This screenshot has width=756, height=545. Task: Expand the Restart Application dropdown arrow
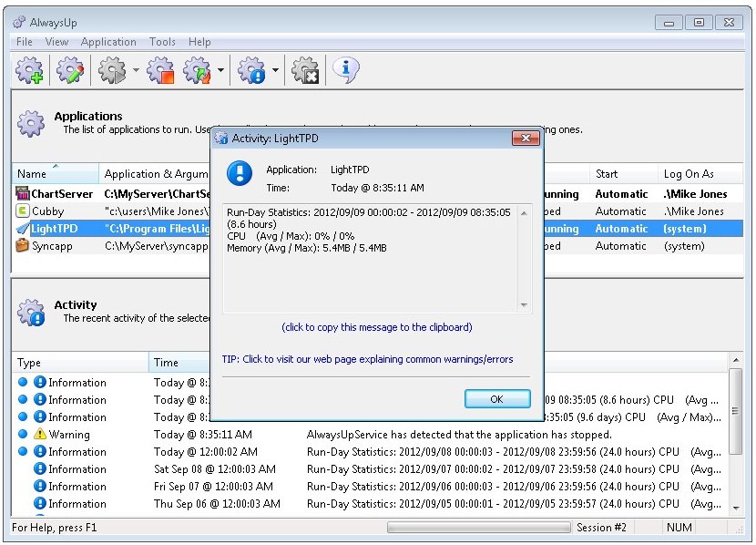pyautogui.click(x=220, y=71)
